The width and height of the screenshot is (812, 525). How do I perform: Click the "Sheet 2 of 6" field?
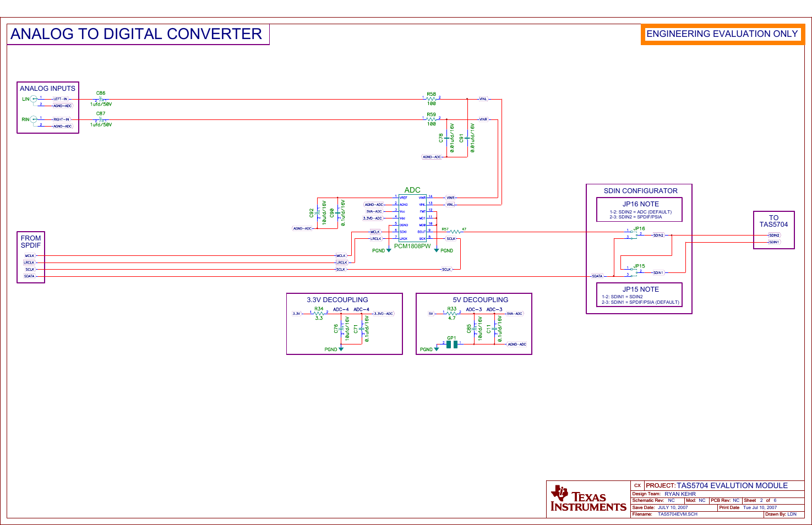coord(760,501)
